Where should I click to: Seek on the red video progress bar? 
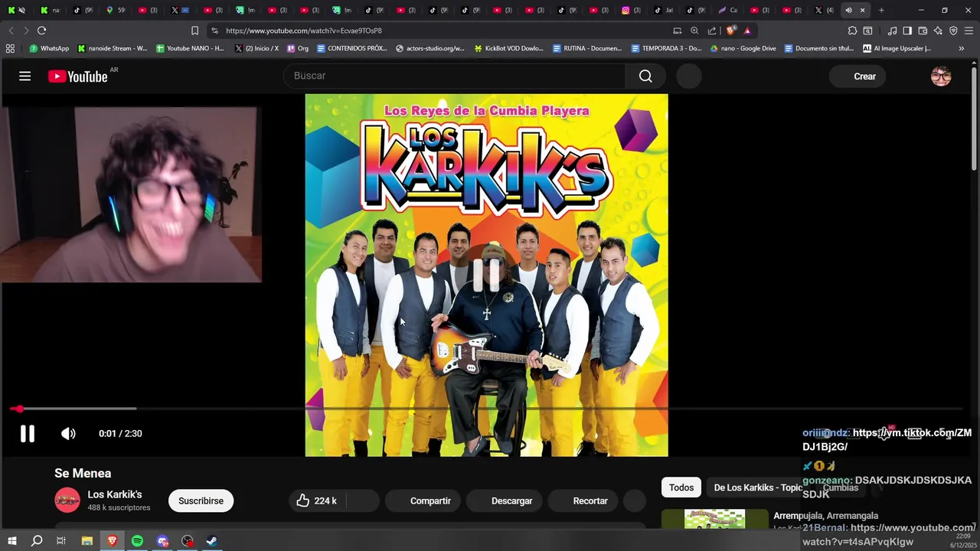(x=487, y=409)
